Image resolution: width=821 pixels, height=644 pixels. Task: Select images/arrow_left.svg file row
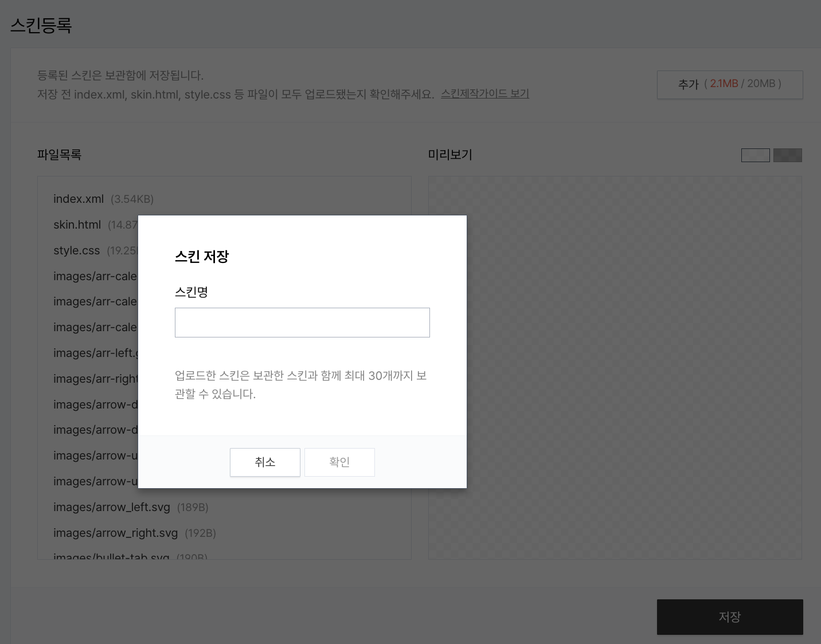tap(131, 507)
